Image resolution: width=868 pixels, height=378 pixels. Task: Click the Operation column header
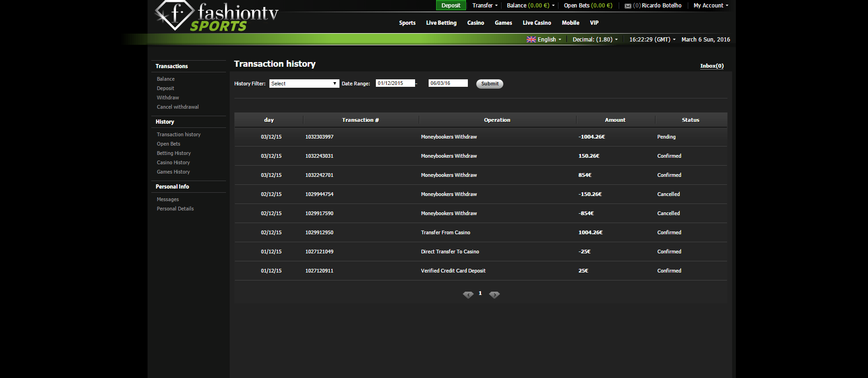click(x=497, y=120)
